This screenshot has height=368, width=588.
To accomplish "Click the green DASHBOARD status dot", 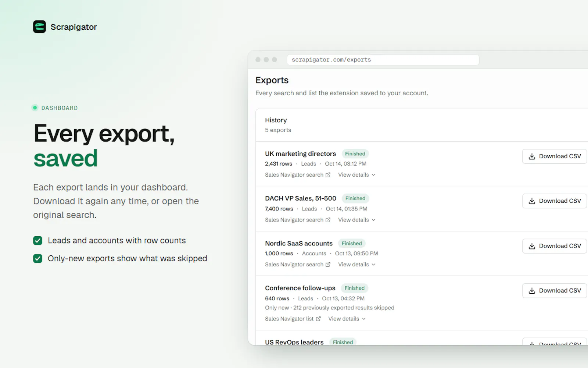I will 35,108.
